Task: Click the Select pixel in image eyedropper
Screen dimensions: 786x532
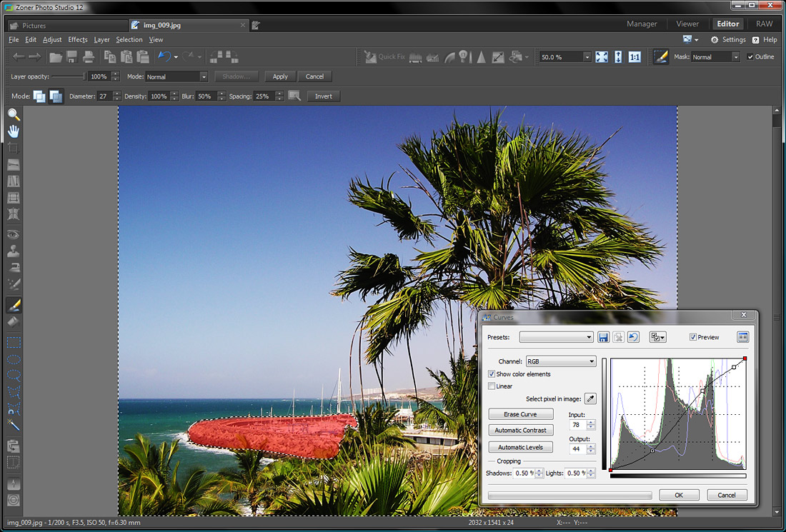Action: pyautogui.click(x=590, y=398)
